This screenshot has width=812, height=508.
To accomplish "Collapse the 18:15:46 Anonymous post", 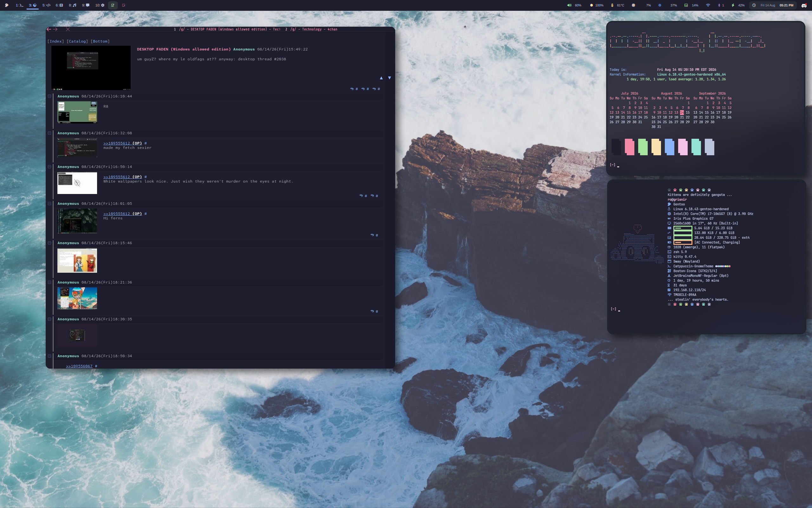I will (49, 243).
